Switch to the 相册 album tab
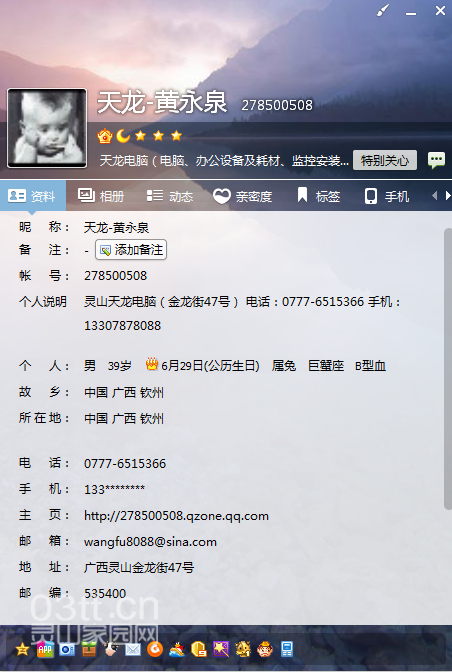 (x=101, y=196)
